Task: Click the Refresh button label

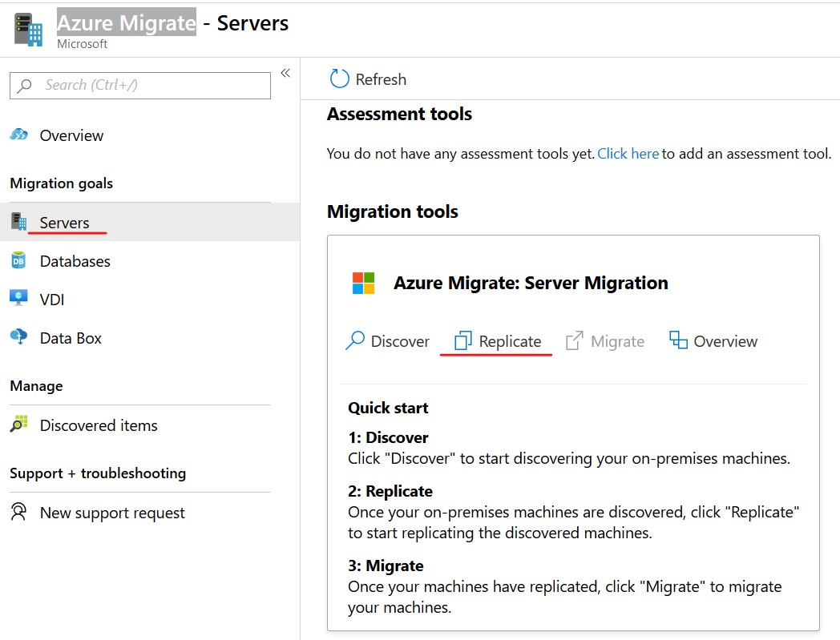Action: coord(381,80)
